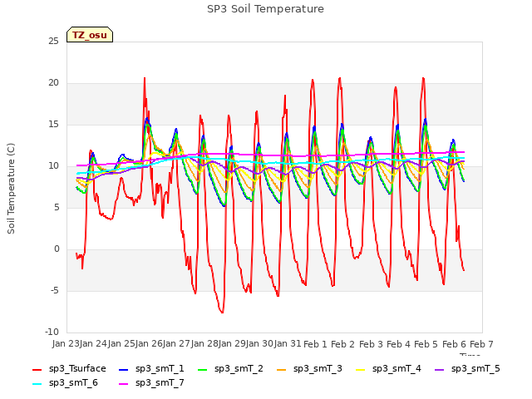
Task: Click the sp3_smT_2 legend label
Action: 239,368
